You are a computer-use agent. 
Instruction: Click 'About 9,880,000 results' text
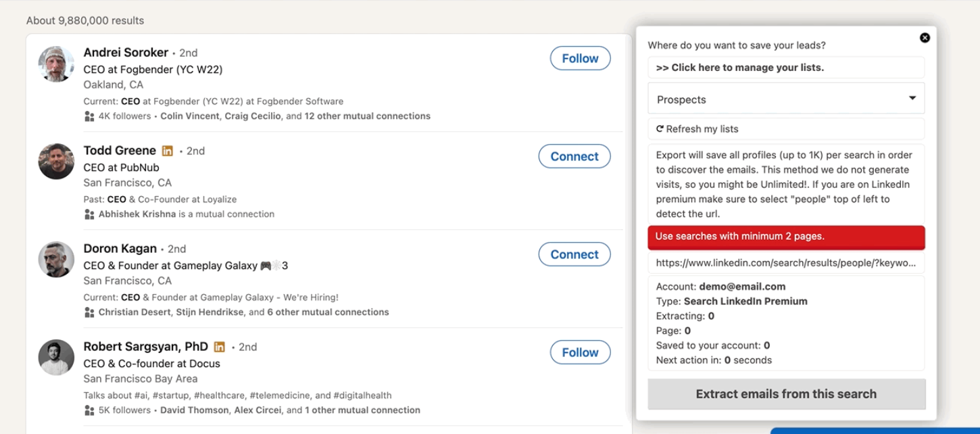point(85,20)
